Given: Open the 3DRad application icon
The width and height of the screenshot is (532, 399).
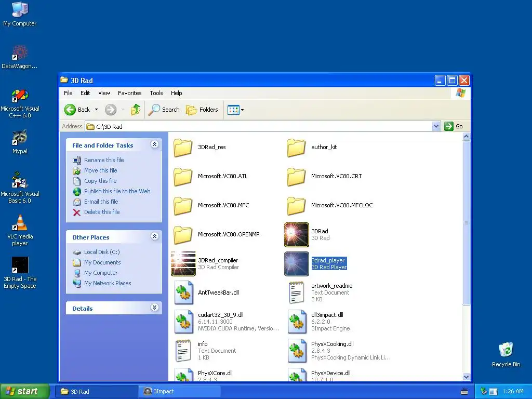Looking at the screenshot, I should tap(297, 234).
